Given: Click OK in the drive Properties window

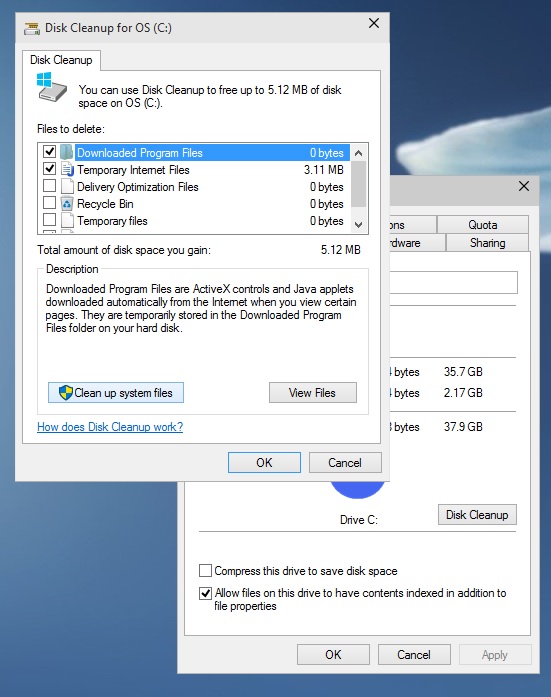Looking at the screenshot, I should 333,654.
